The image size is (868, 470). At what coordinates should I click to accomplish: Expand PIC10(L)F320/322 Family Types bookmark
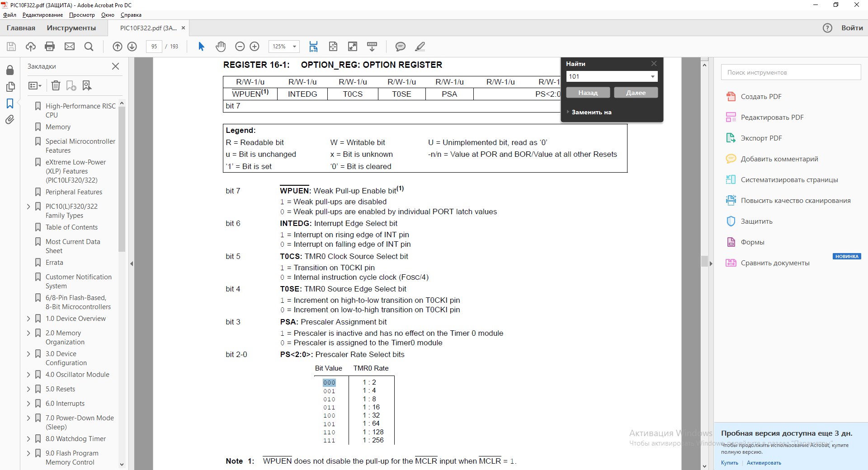[x=28, y=207]
